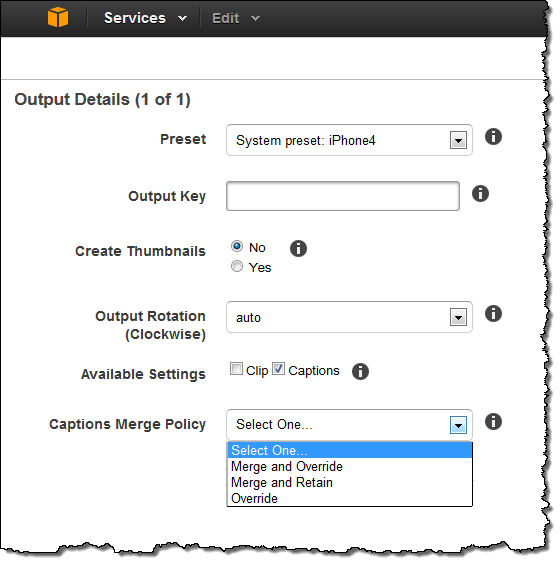The width and height of the screenshot is (560, 563).
Task: Expand the Preset dropdown arrow
Action: tap(458, 140)
